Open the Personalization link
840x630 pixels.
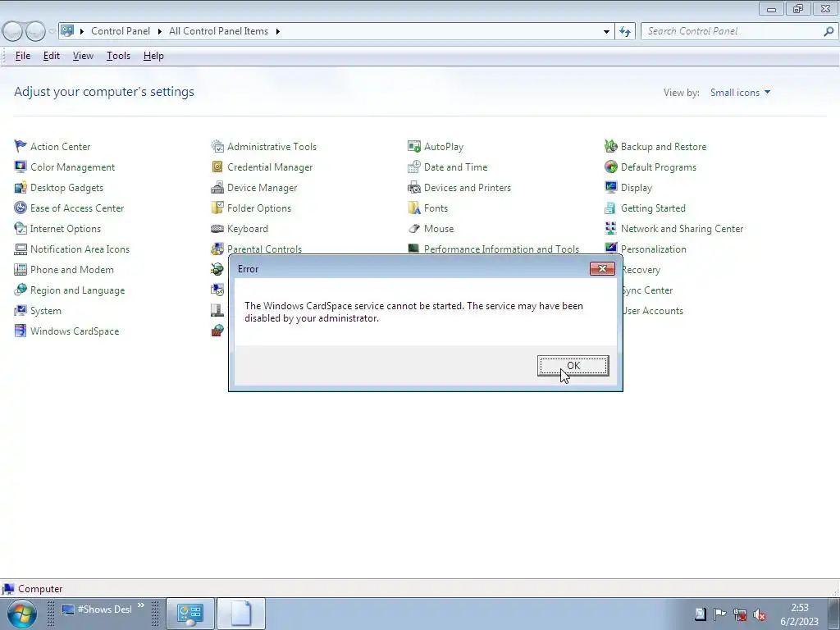click(653, 249)
